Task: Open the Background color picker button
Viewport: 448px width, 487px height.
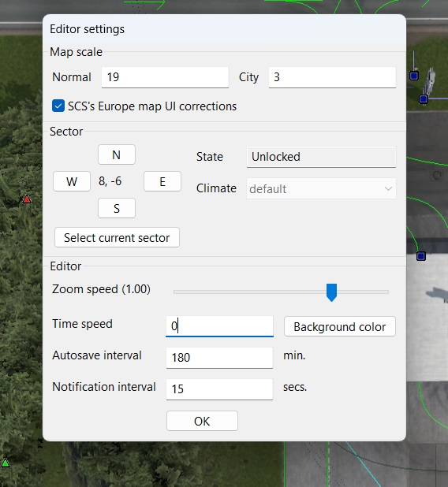Action: coord(340,326)
